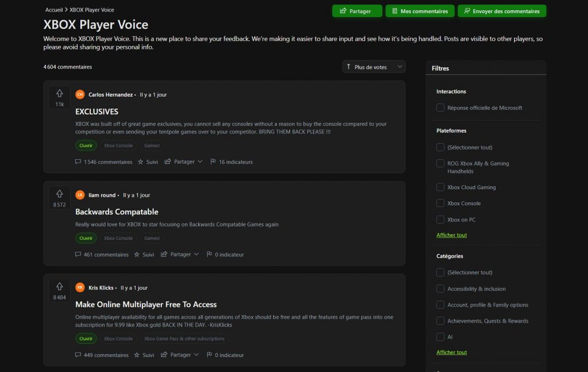Click the Suivi star on Backwards Compatable post
The width and height of the screenshot is (588, 372).
[137, 255]
